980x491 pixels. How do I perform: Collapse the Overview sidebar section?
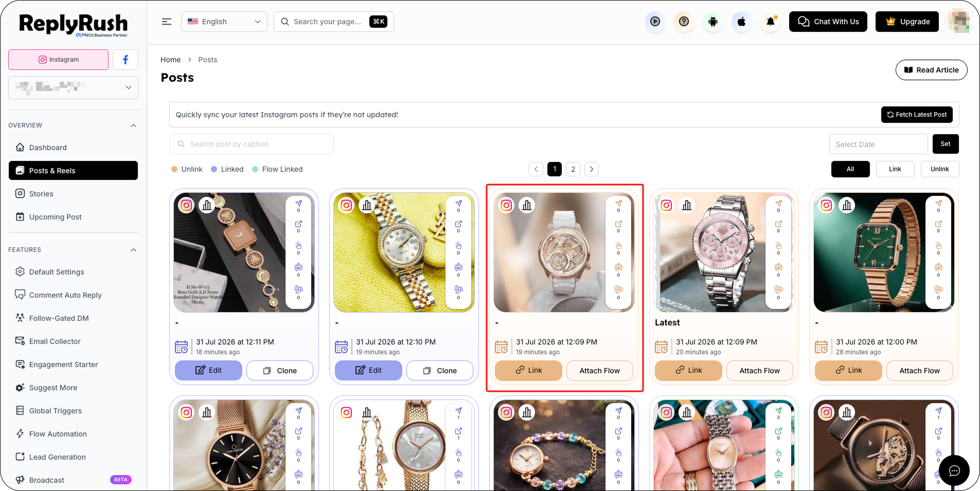(133, 125)
